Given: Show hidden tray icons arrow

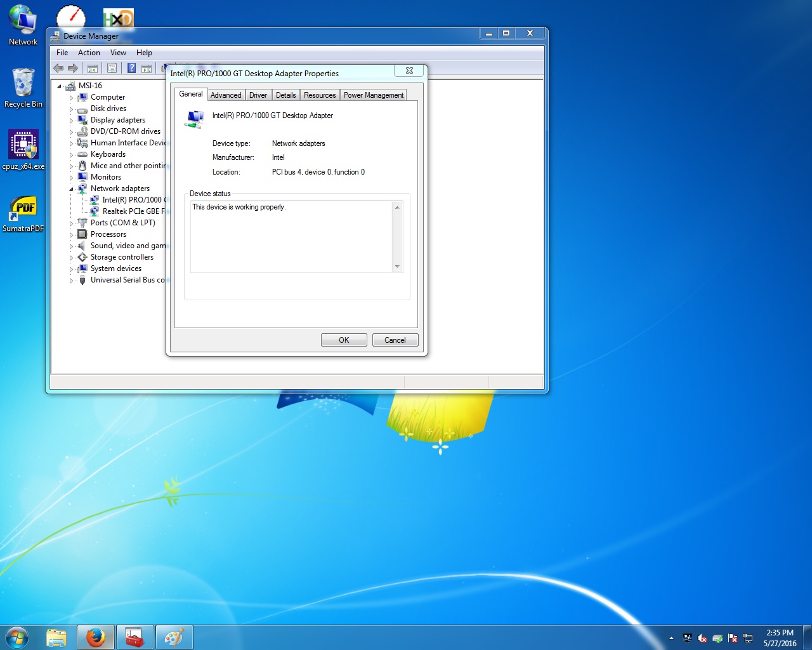Looking at the screenshot, I should pyautogui.click(x=671, y=638).
